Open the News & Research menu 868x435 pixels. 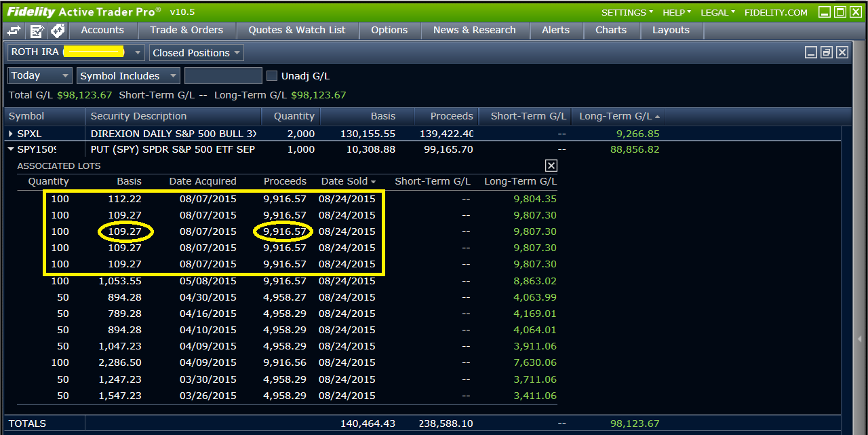[475, 31]
